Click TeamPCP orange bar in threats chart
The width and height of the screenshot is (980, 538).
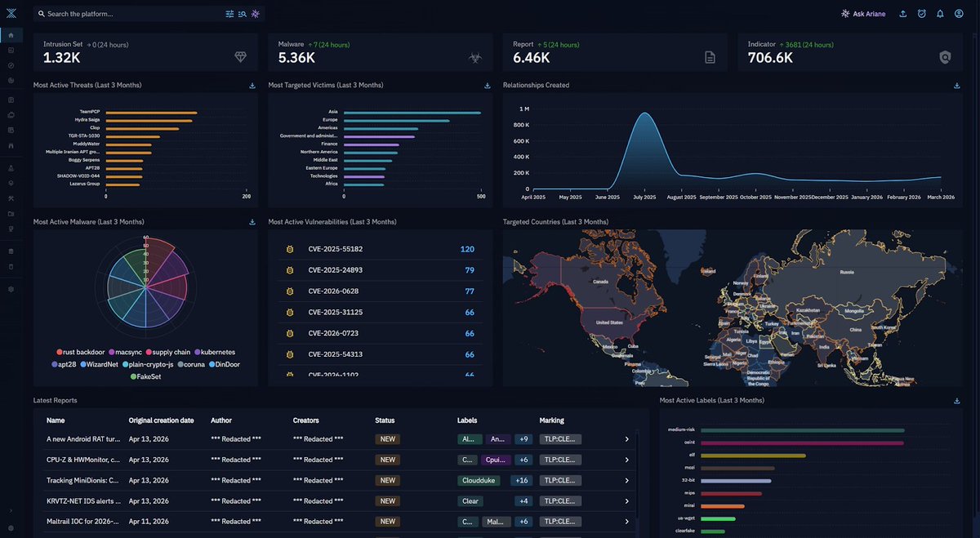click(x=151, y=112)
